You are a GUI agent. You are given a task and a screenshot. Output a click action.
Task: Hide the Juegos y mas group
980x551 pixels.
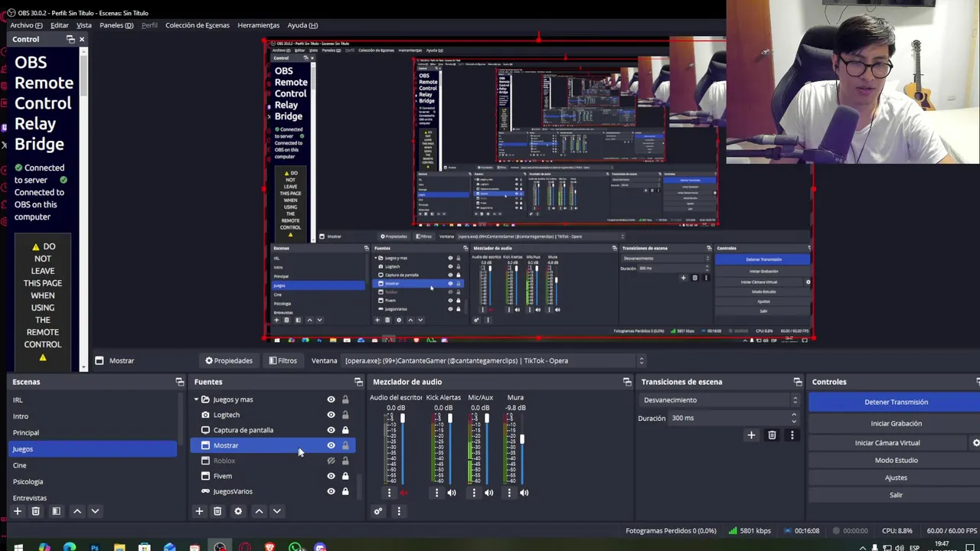tap(331, 399)
